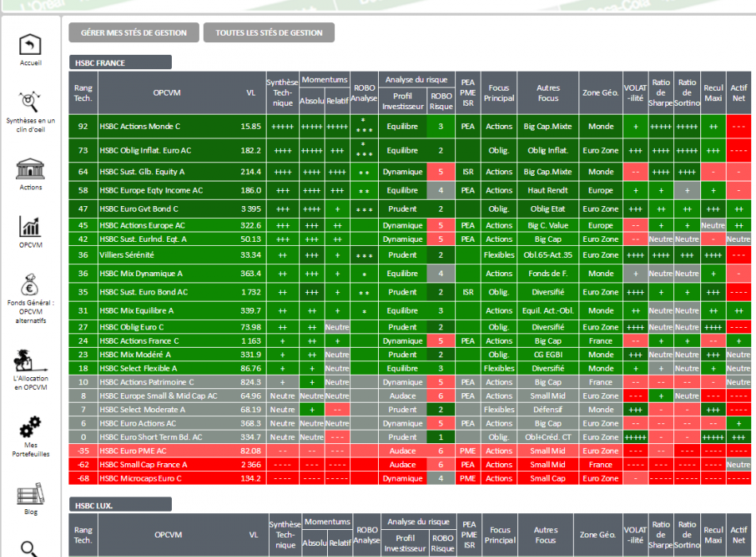Open the OPCVM chart icon
Viewport: 756px width, 557px height.
coord(30,227)
